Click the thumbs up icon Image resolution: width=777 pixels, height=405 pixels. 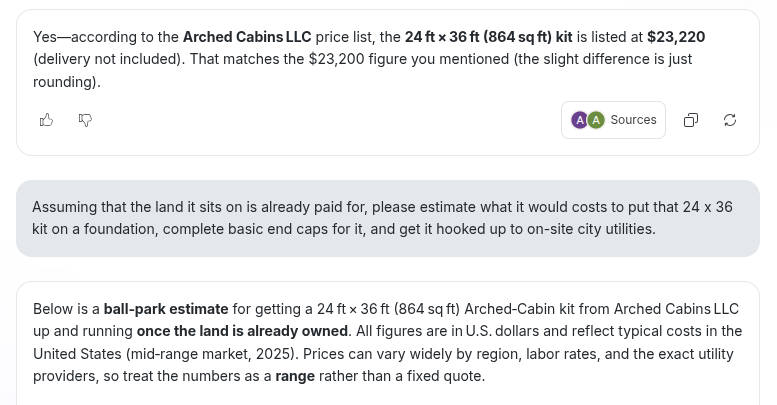[x=46, y=120]
